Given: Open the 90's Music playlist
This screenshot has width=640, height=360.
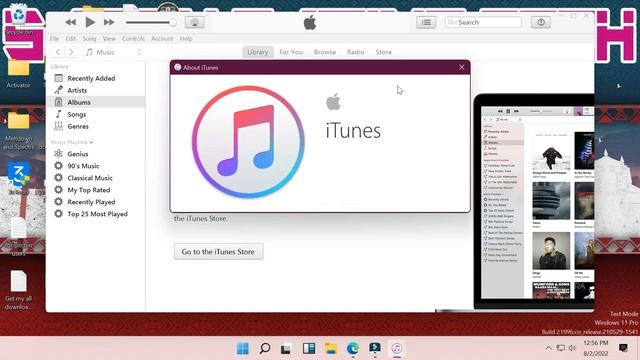Looking at the screenshot, I should pyautogui.click(x=96, y=166).
